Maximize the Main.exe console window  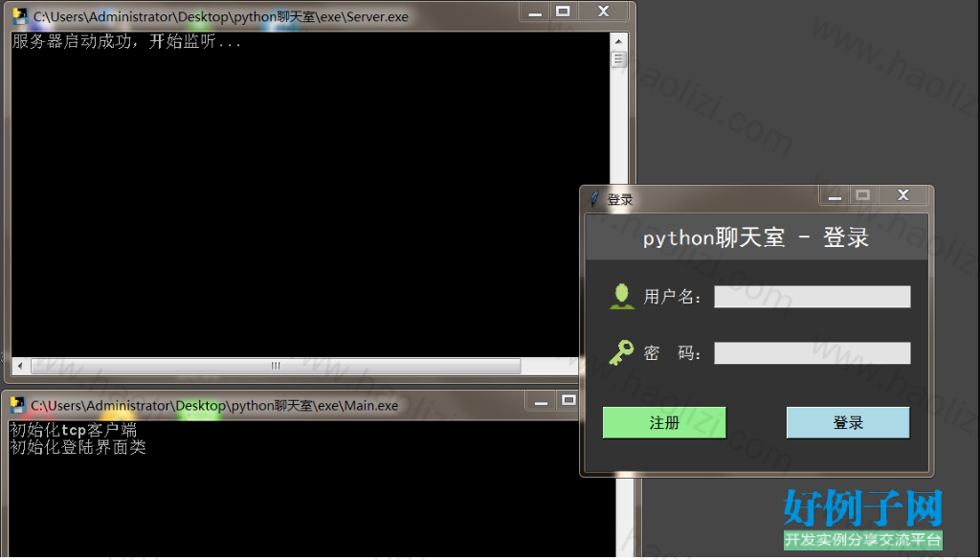pos(568,401)
